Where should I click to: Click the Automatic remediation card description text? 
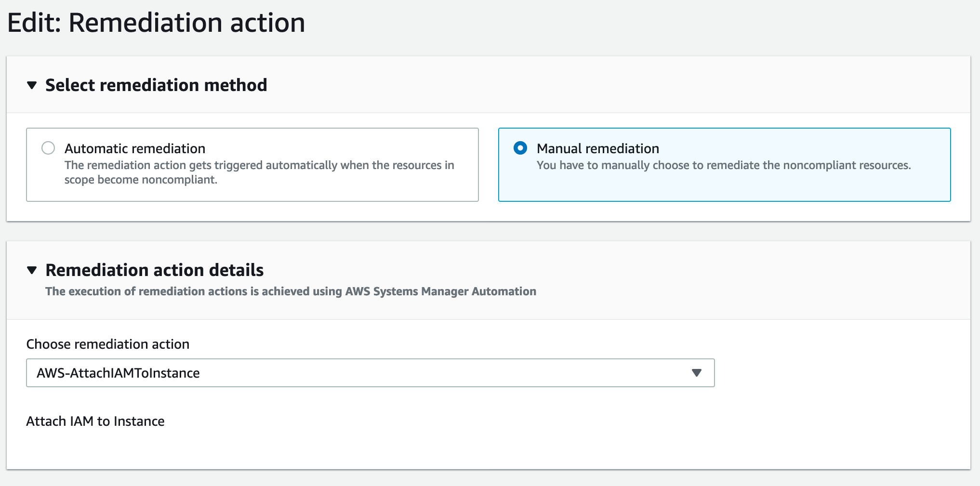click(259, 172)
